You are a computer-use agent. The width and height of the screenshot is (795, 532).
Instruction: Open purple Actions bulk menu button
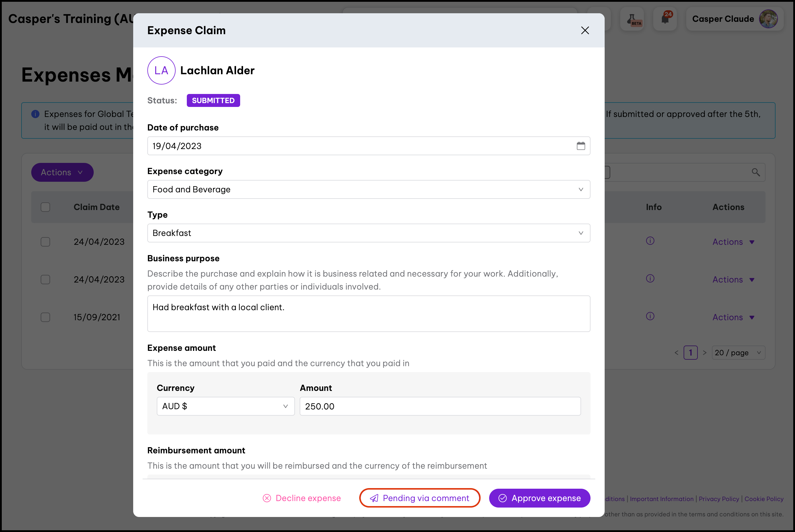62,172
